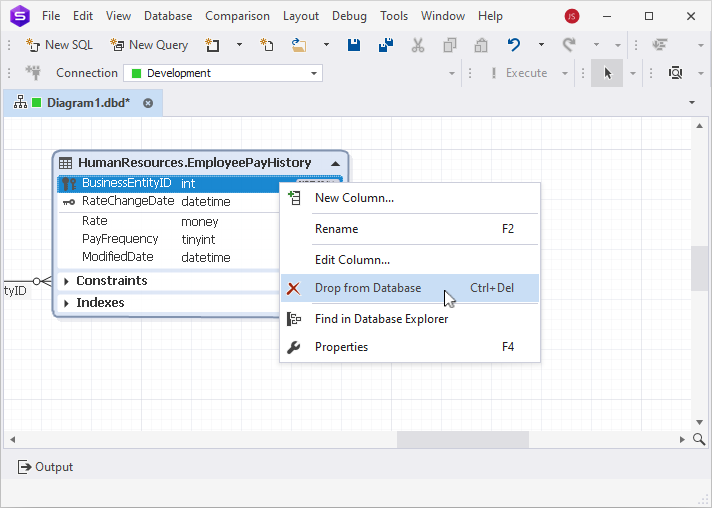The height and width of the screenshot is (508, 712).
Task: Click the new document icon beside New Query
Action: (213, 45)
